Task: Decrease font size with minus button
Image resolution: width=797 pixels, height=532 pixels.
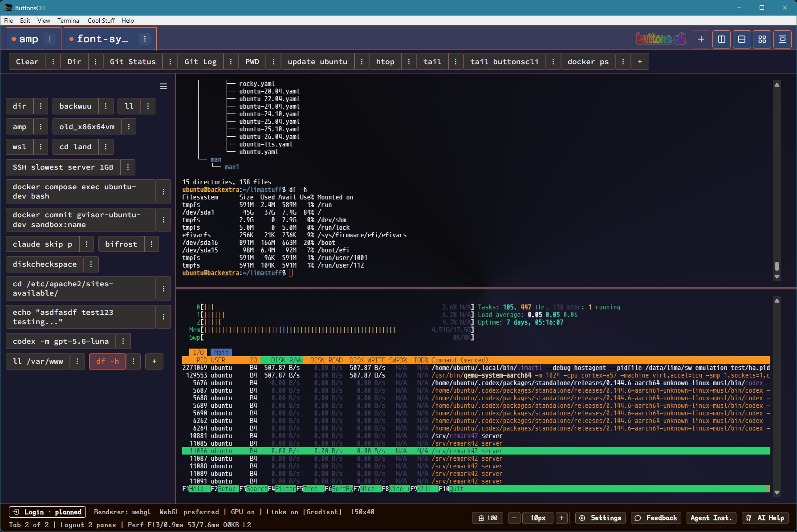Action: click(x=514, y=518)
